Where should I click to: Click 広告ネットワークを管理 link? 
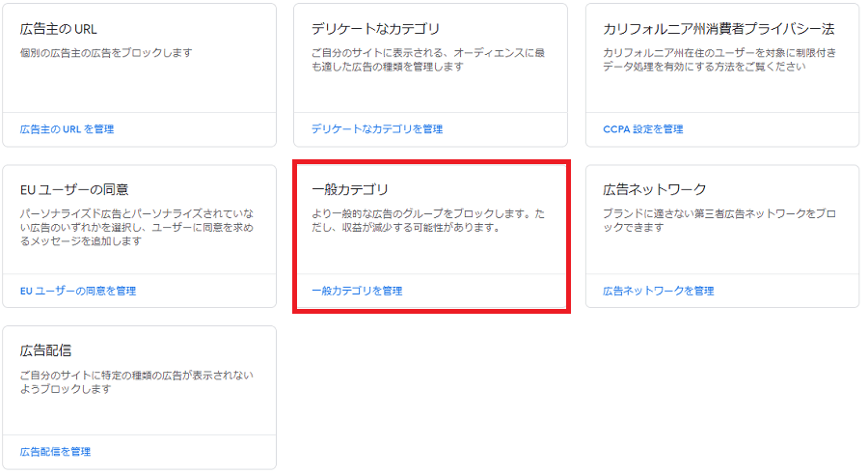[658, 291]
